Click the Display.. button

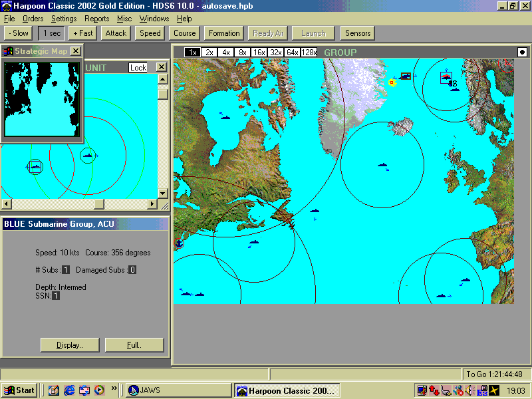70,345
